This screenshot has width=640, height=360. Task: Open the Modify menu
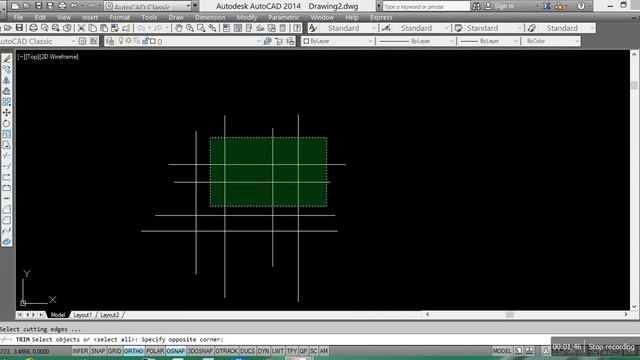[x=247, y=18]
